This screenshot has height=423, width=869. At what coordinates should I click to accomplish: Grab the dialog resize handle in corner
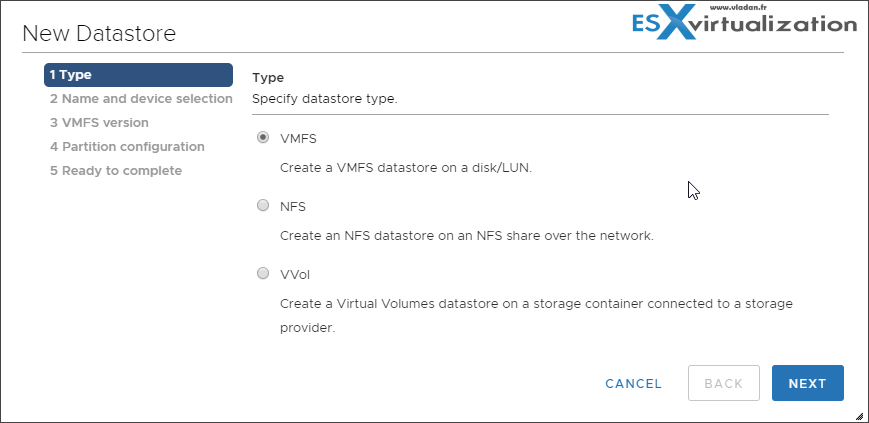coord(858,415)
